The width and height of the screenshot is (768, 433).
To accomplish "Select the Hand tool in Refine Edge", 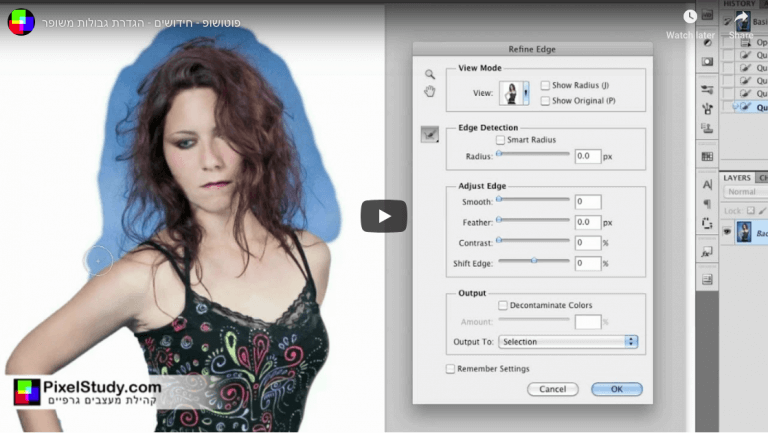I will (x=430, y=91).
